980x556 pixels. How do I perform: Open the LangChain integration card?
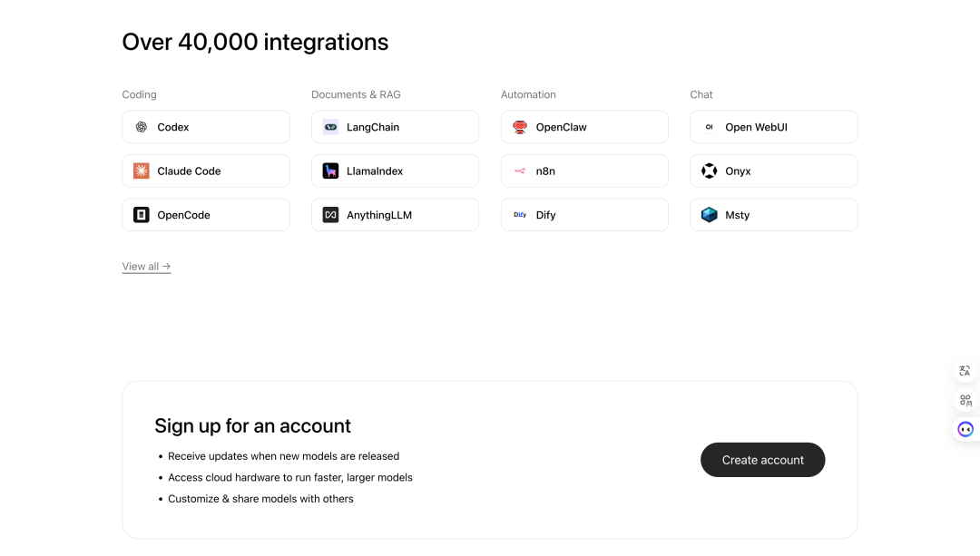coord(396,127)
